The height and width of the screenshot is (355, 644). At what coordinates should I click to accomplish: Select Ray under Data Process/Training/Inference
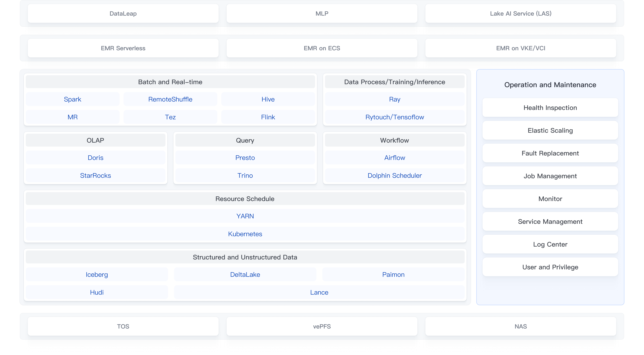click(394, 99)
